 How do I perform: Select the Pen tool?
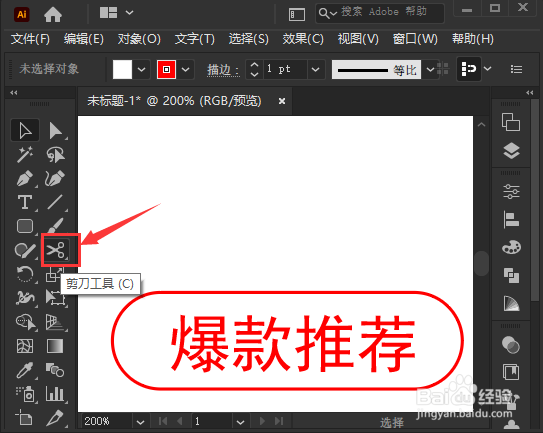[x=25, y=178]
